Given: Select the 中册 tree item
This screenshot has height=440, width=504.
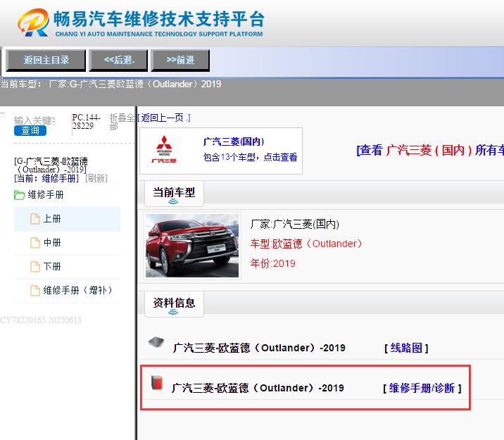Looking at the screenshot, I should [67, 243].
